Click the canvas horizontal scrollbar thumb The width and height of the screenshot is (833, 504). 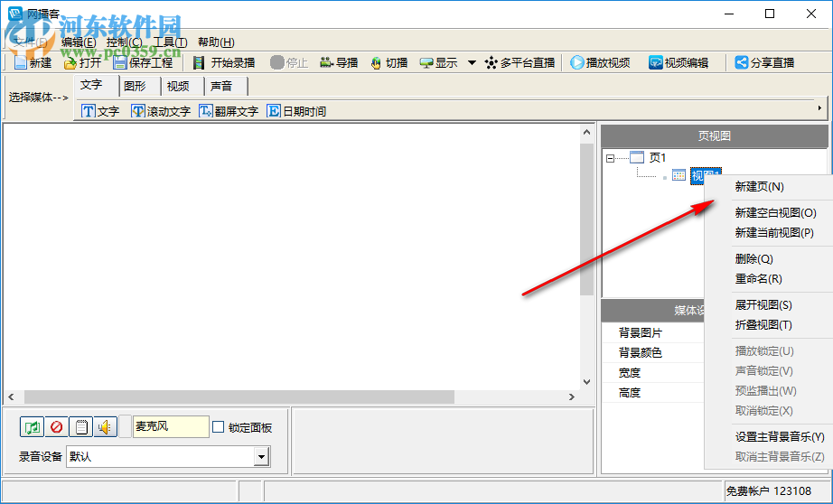pos(239,397)
